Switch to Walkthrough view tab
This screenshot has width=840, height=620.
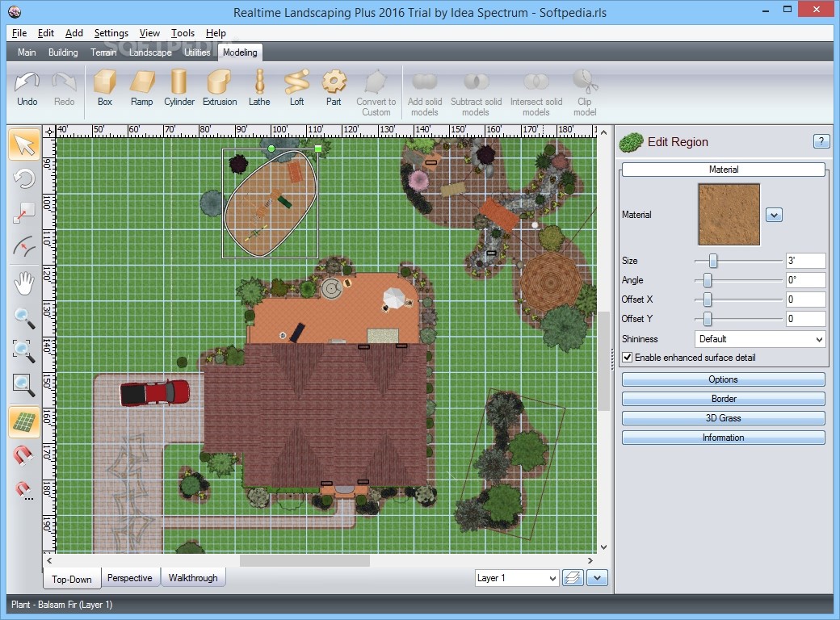pos(193,578)
